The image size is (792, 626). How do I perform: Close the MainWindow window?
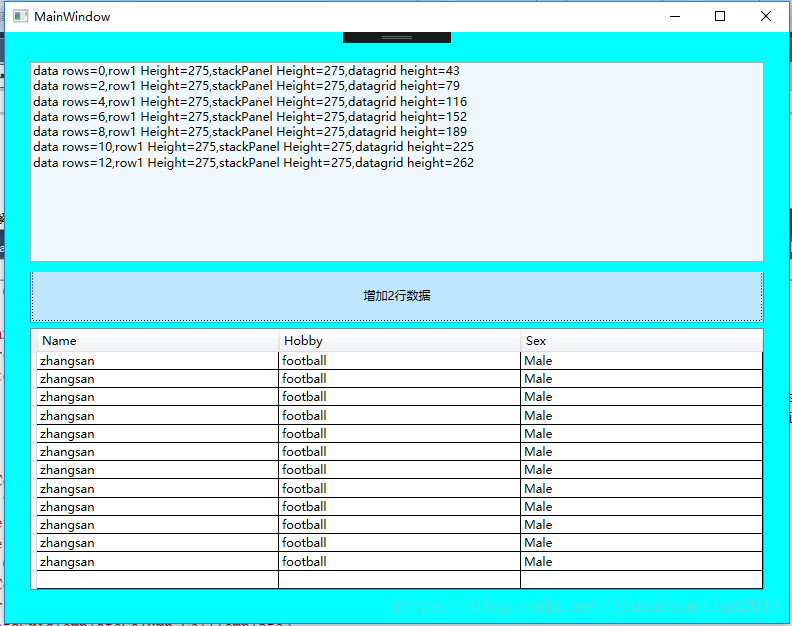(x=766, y=16)
